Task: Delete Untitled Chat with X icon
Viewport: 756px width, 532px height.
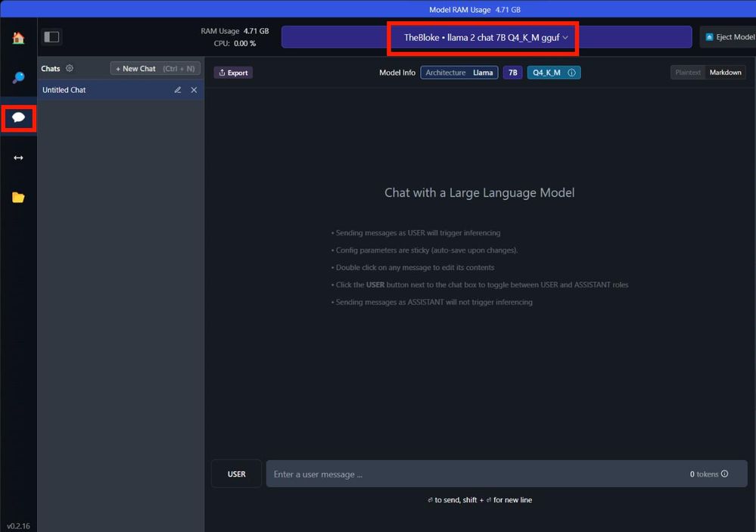Action: pyautogui.click(x=194, y=90)
